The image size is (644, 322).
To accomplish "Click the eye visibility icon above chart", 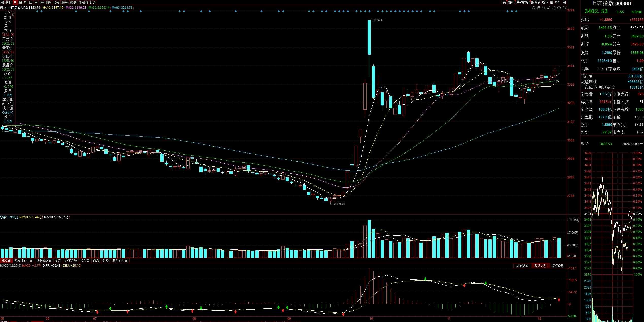I will pos(533,8).
